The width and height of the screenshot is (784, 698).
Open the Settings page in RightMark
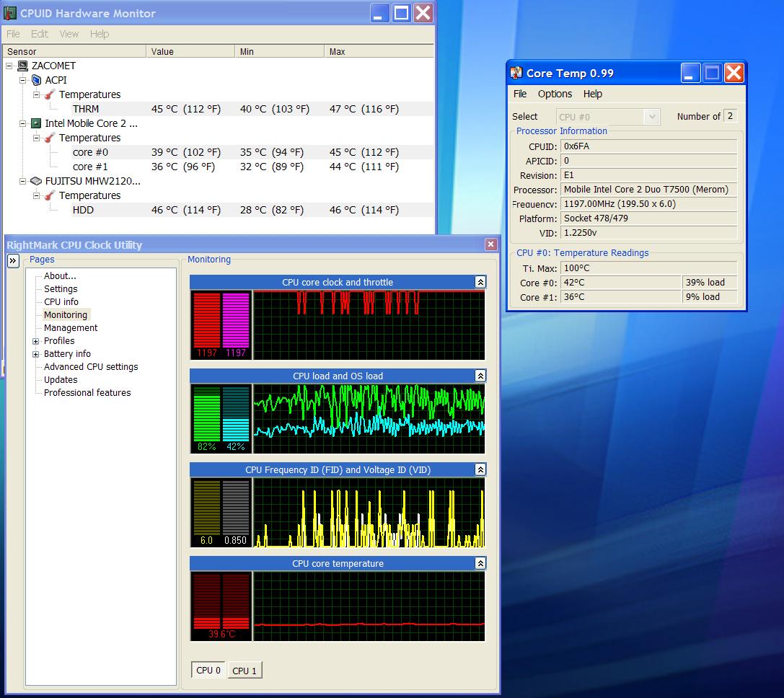(61, 289)
